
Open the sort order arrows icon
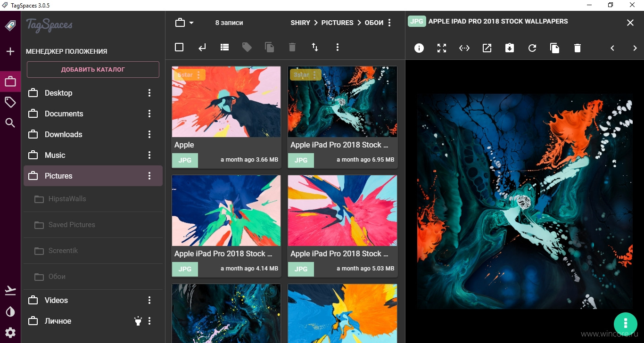coord(315,47)
